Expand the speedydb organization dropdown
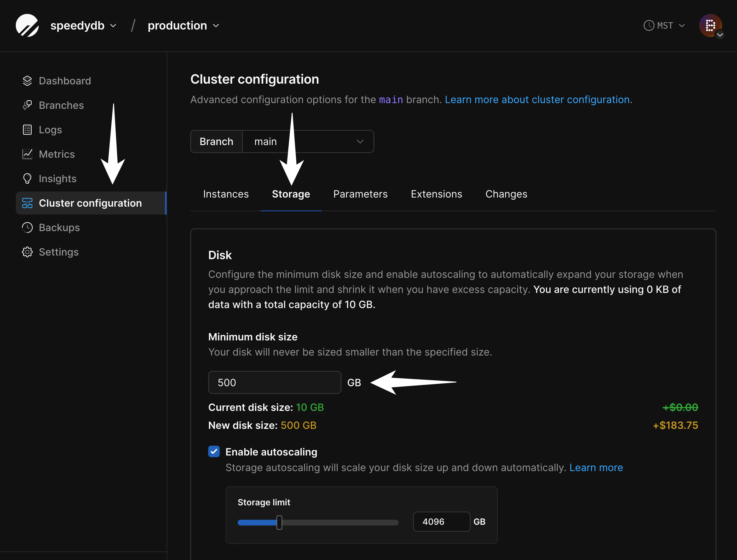Screen dimensions: 737x560 tap(83, 26)
